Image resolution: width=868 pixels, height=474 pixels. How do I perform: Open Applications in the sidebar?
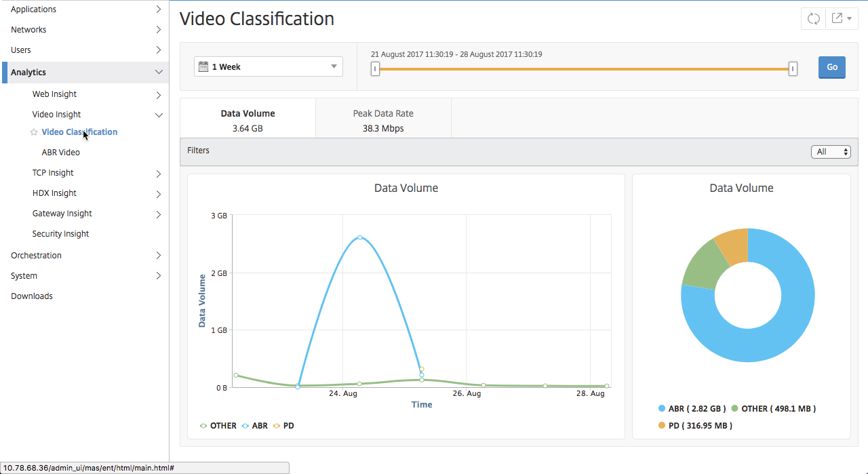33,9
